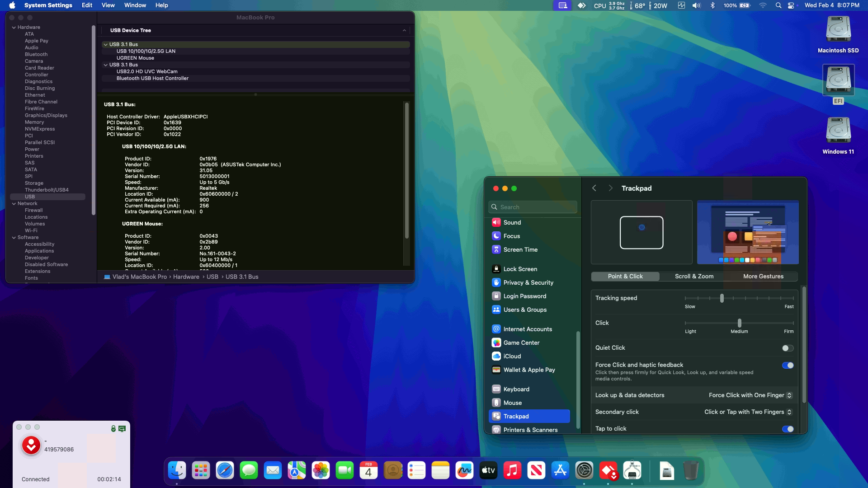Toggle the Tap to click switch
This screenshot has height=488, width=868.
(788, 429)
